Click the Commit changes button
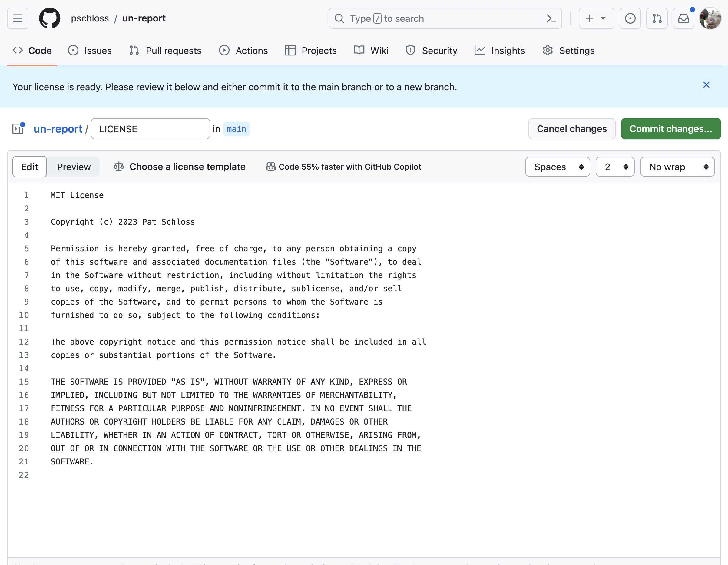The width and height of the screenshot is (728, 565). [670, 129]
